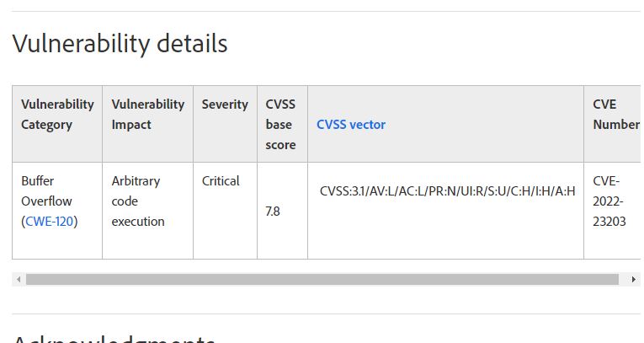This screenshot has height=343, width=644.
Task: Select the Vulnerability Category column header
Action: point(57,115)
